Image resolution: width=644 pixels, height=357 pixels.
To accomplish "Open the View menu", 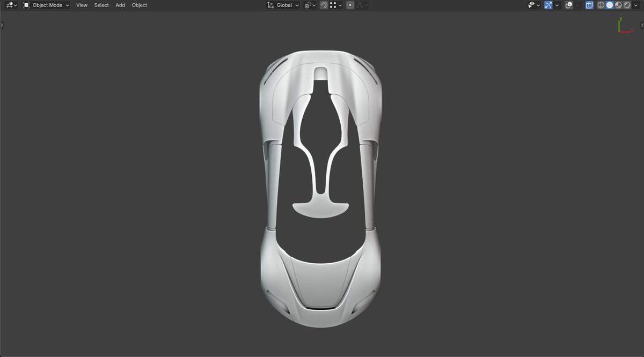I will pos(81,5).
